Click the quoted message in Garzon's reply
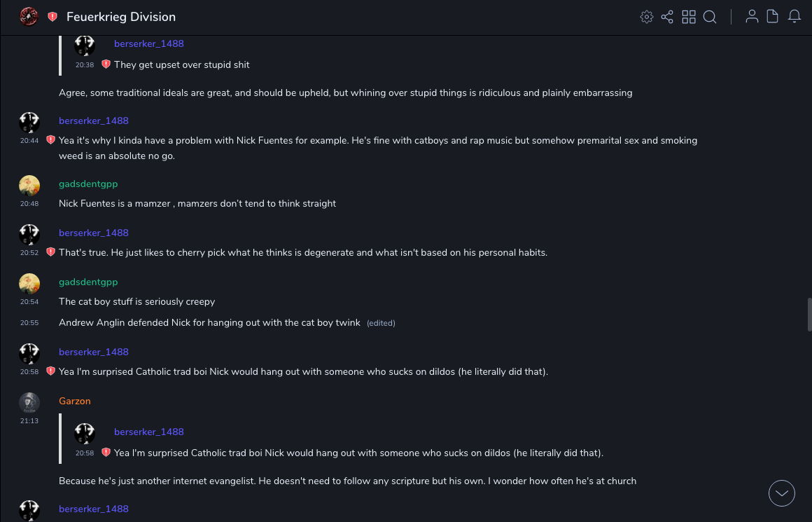 [x=358, y=453]
